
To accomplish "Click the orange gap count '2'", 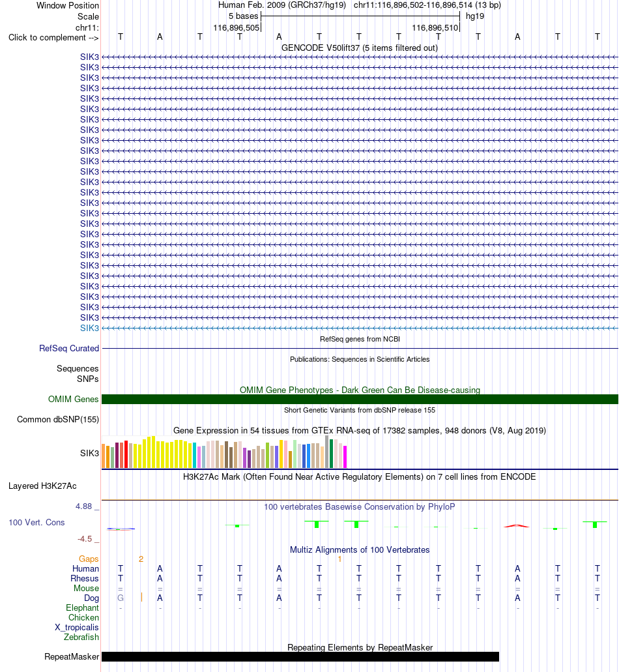I will tap(141, 559).
